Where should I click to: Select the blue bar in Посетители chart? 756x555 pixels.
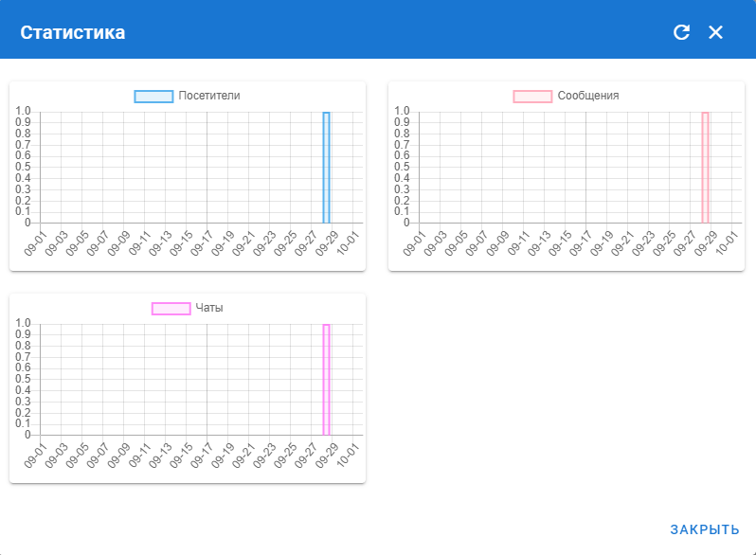326,168
